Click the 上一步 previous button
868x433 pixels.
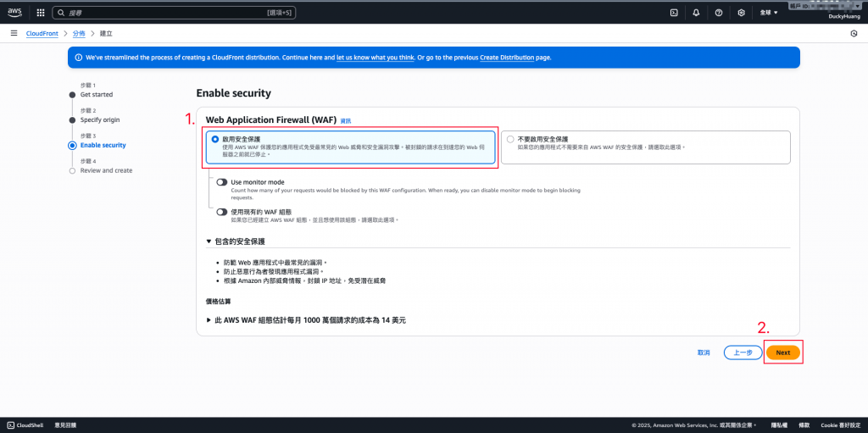click(743, 353)
